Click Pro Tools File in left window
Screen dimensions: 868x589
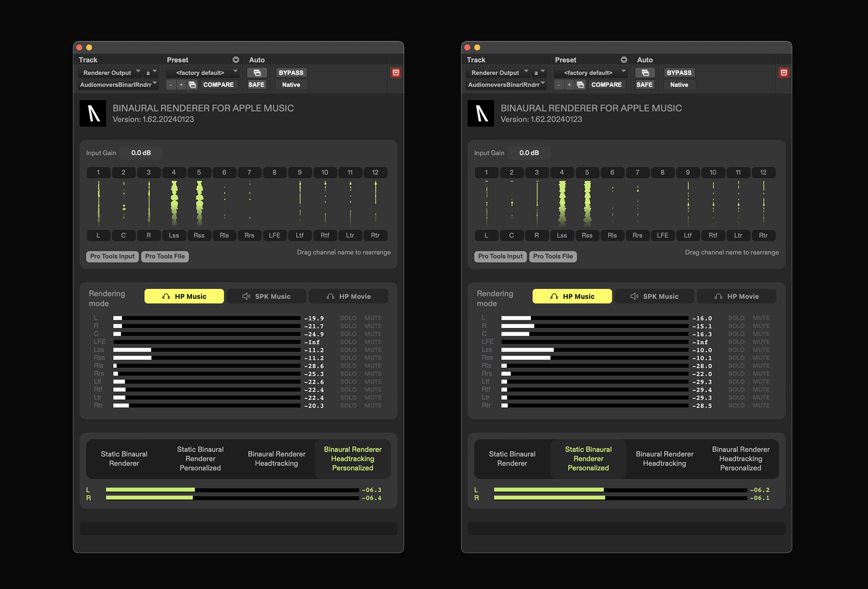165,256
